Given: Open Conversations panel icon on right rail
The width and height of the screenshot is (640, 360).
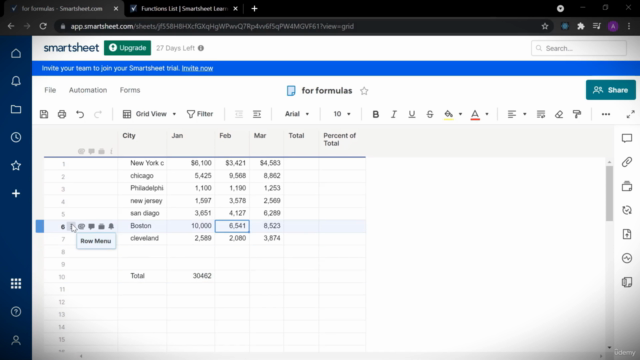Looking at the screenshot, I should 627,138.
